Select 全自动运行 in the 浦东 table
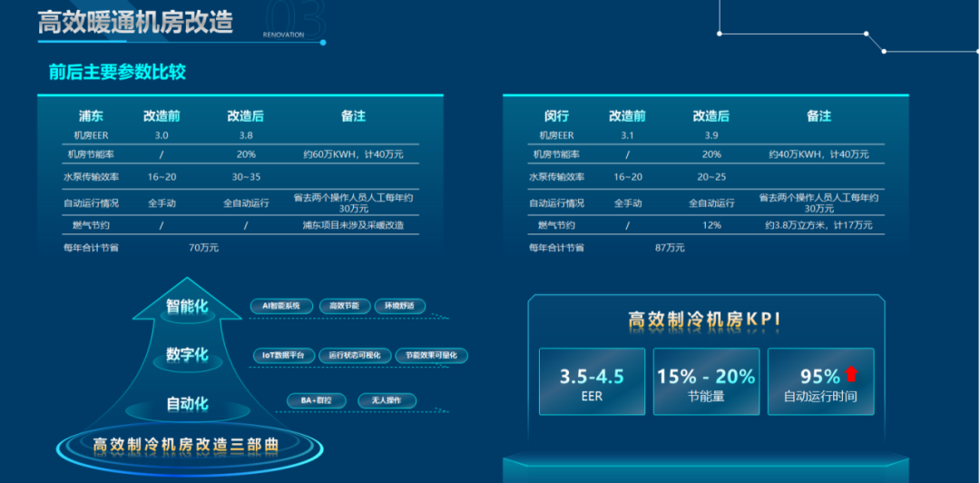The width and height of the screenshot is (980, 483). pyautogui.click(x=246, y=203)
